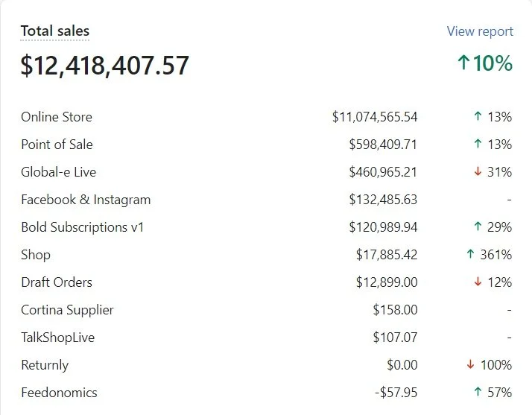Click the Shop sales amount $17,885.42

click(387, 255)
